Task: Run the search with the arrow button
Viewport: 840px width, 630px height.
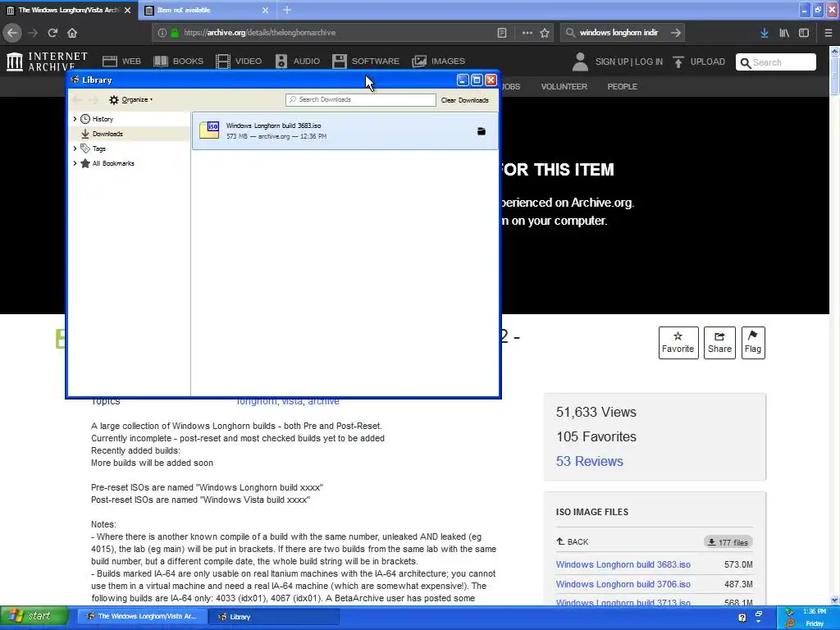Action: click(x=676, y=33)
